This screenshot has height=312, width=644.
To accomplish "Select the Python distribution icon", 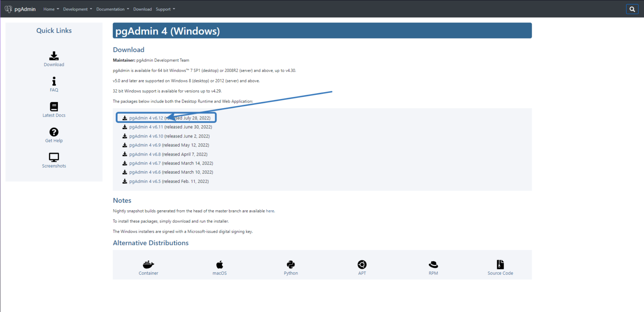I will (291, 265).
